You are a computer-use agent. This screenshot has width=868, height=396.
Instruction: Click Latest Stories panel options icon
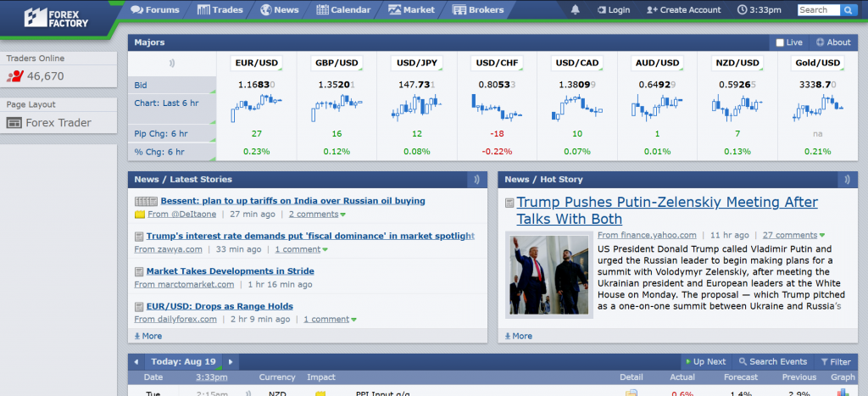(x=476, y=180)
